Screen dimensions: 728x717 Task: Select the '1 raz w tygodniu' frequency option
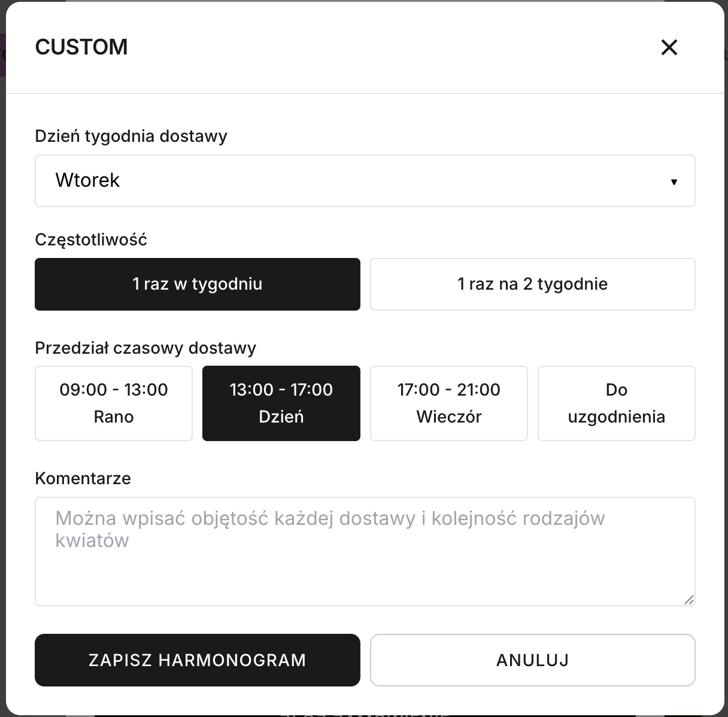[x=198, y=284]
